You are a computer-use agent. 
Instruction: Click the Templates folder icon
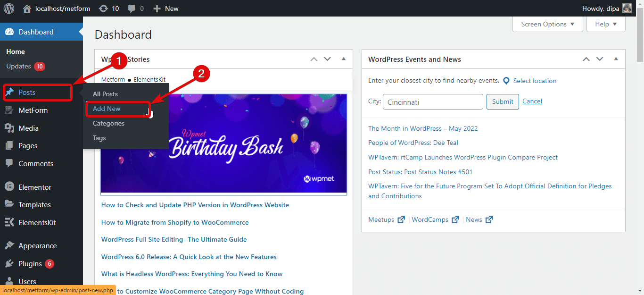(x=9, y=204)
